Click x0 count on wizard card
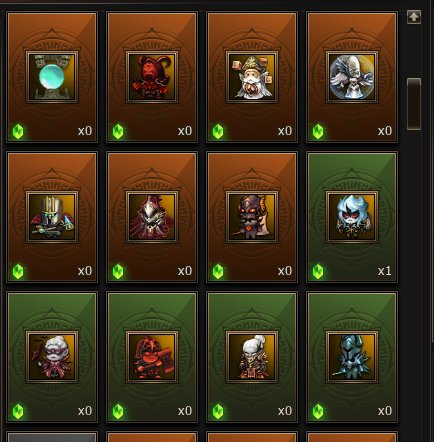434x442 pixels. 285,131
